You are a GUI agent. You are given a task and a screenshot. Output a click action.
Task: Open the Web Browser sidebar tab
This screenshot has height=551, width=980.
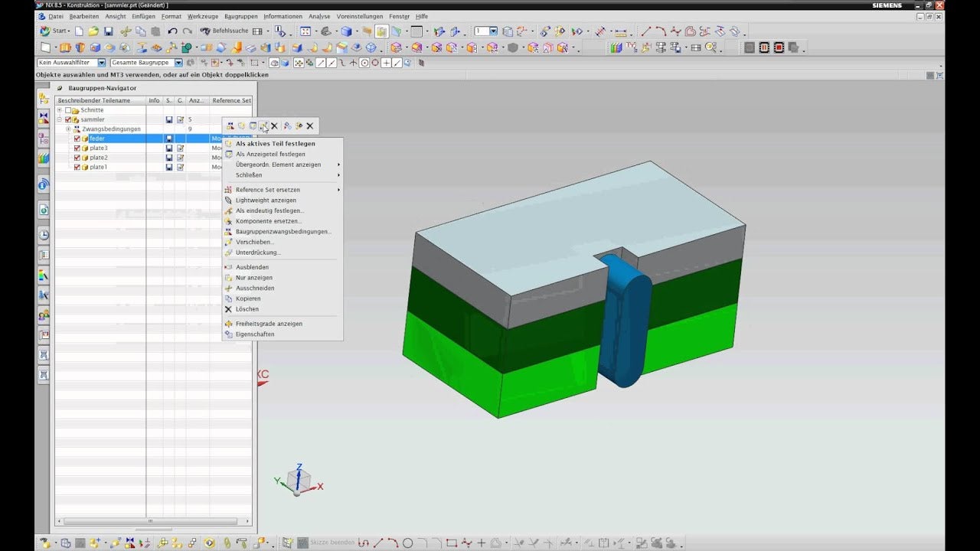[x=44, y=209]
